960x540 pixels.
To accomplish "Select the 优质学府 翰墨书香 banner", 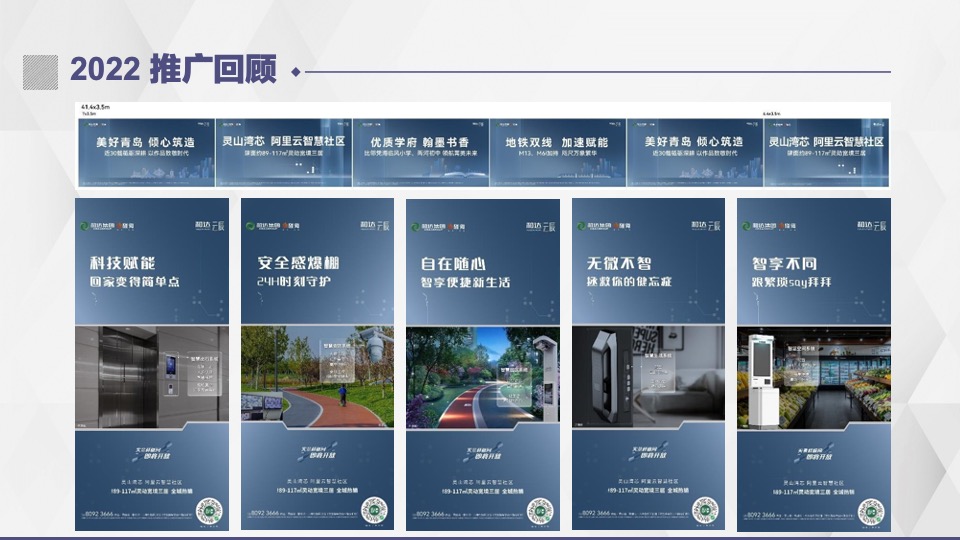I will click(421, 152).
